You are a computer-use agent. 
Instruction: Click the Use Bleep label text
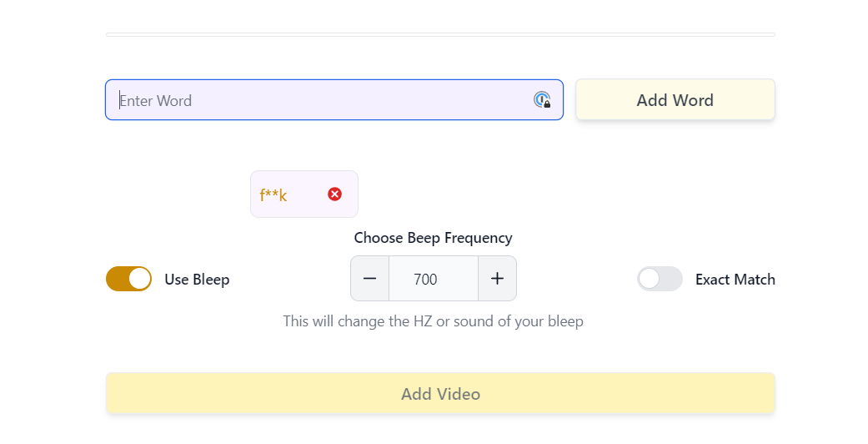tap(197, 280)
